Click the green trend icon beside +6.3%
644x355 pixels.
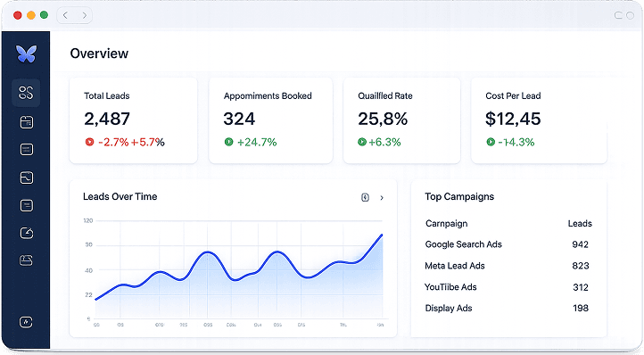[x=362, y=142]
